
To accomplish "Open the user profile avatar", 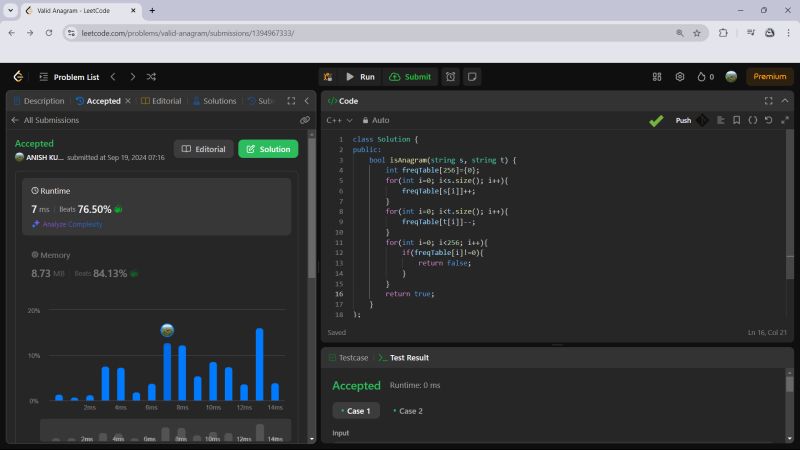I will coord(731,77).
